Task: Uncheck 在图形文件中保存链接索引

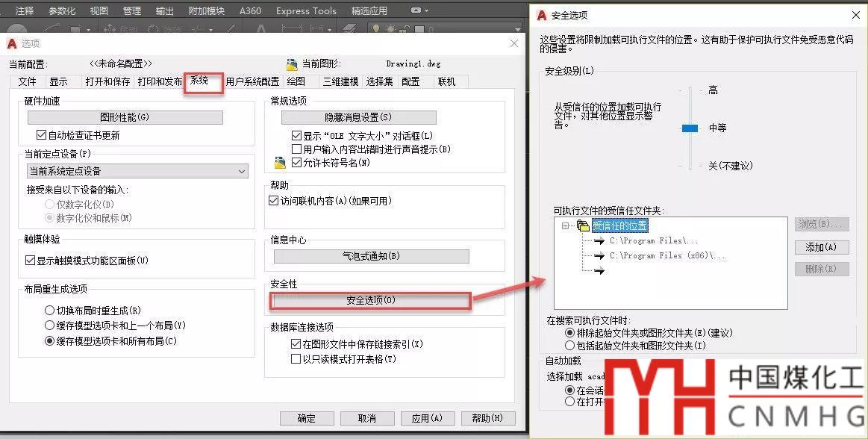Action: point(296,343)
